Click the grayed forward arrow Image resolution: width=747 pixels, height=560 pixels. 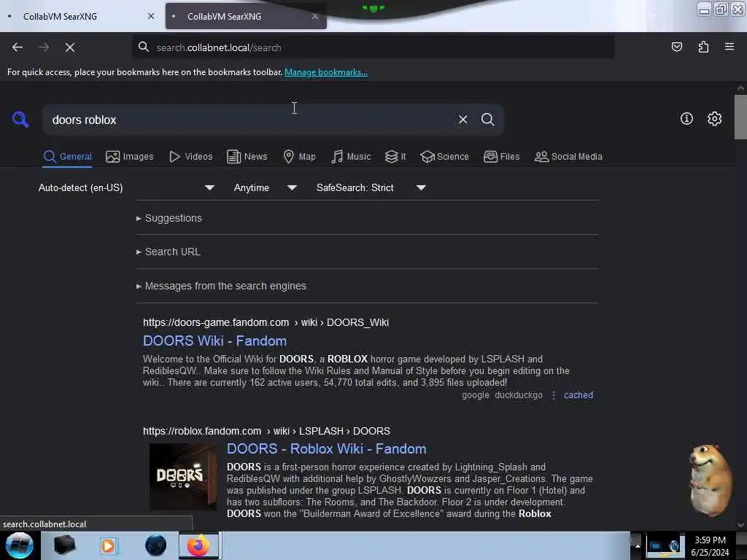click(44, 47)
